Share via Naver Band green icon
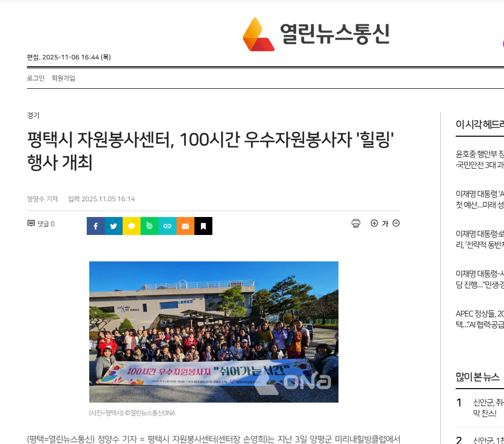This screenshot has width=504, height=444. point(150,226)
